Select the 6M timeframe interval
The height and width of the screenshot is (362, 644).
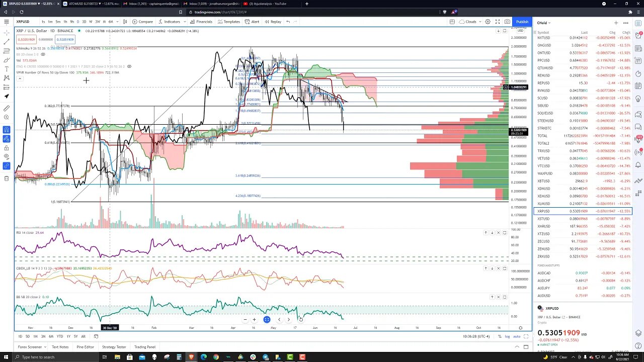[x=111, y=22]
